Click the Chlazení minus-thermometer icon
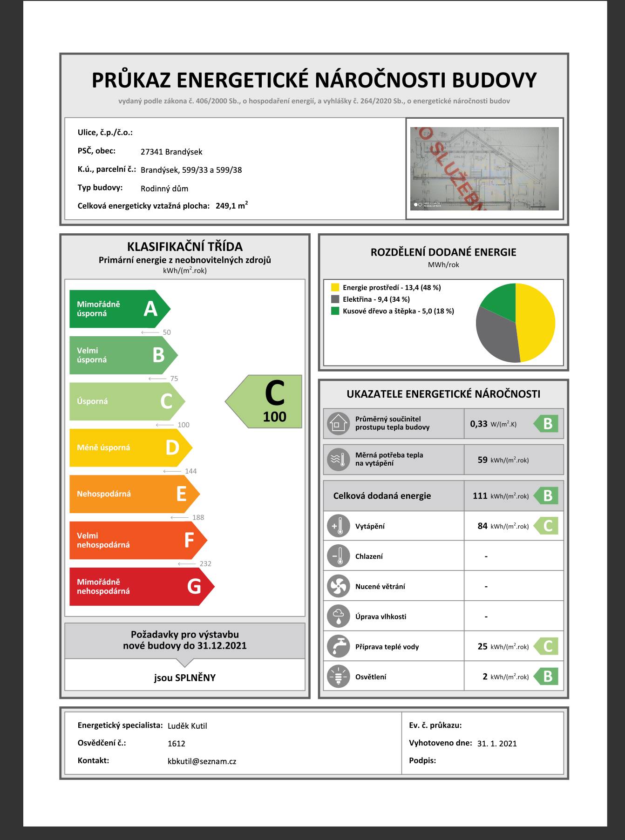Image resolution: width=625 pixels, height=840 pixels. click(338, 556)
